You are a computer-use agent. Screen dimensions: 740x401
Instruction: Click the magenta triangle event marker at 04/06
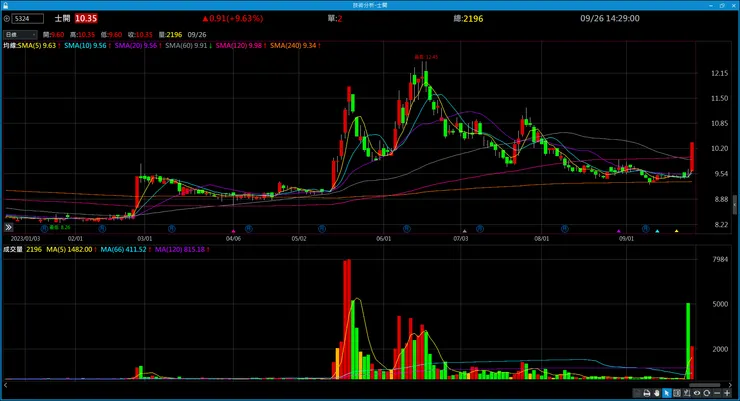pyautogui.click(x=233, y=231)
